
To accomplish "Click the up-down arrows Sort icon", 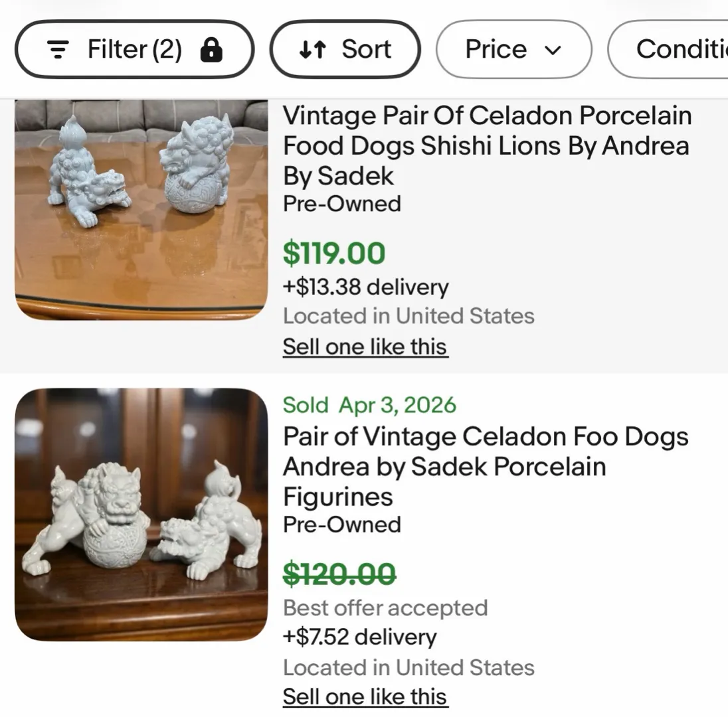I will [x=312, y=49].
